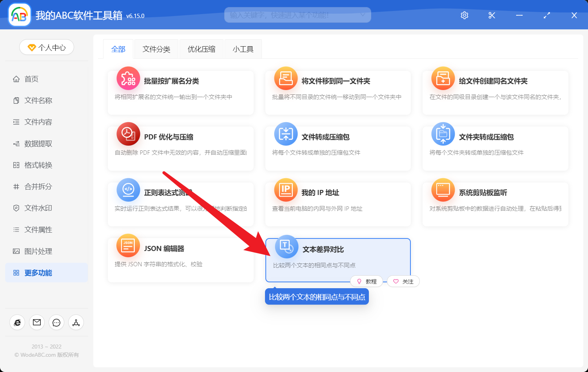The width and height of the screenshot is (588, 372).
Task: Select the 文本差异对比 tool icon
Action: click(286, 246)
